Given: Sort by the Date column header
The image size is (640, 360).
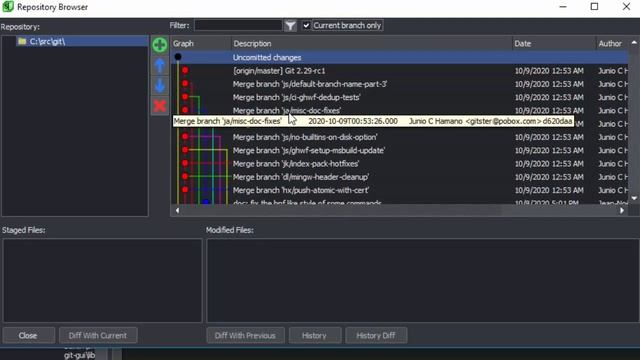Looking at the screenshot, I should coord(554,43).
